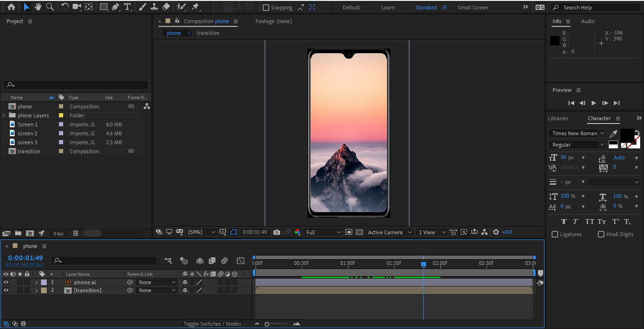The width and height of the screenshot is (644, 329).
Task: Select the Brush tool
Action: point(142,7)
